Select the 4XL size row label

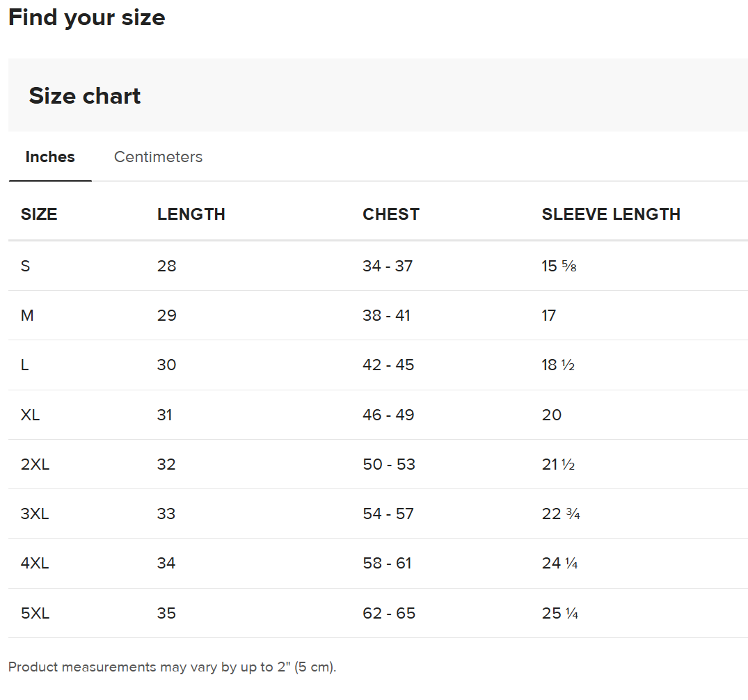tap(35, 564)
